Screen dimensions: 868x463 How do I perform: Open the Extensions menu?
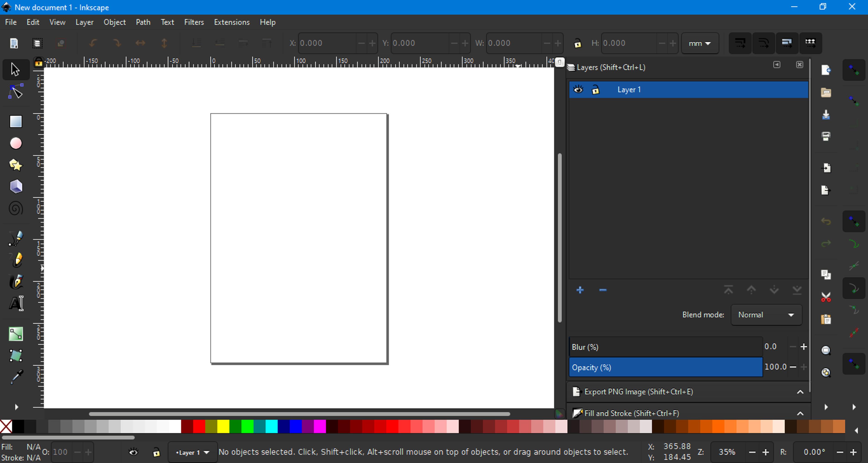(232, 22)
